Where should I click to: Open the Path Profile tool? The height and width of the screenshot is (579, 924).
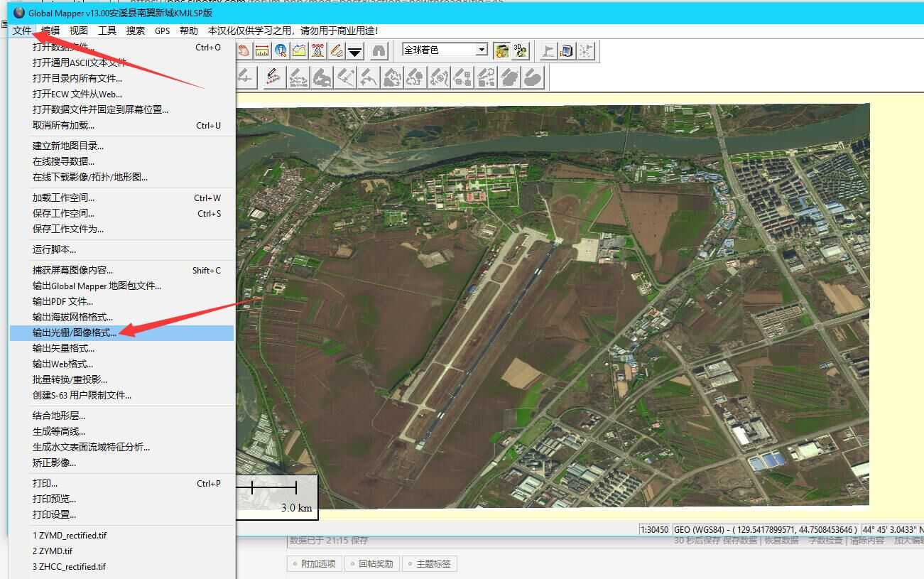click(300, 50)
